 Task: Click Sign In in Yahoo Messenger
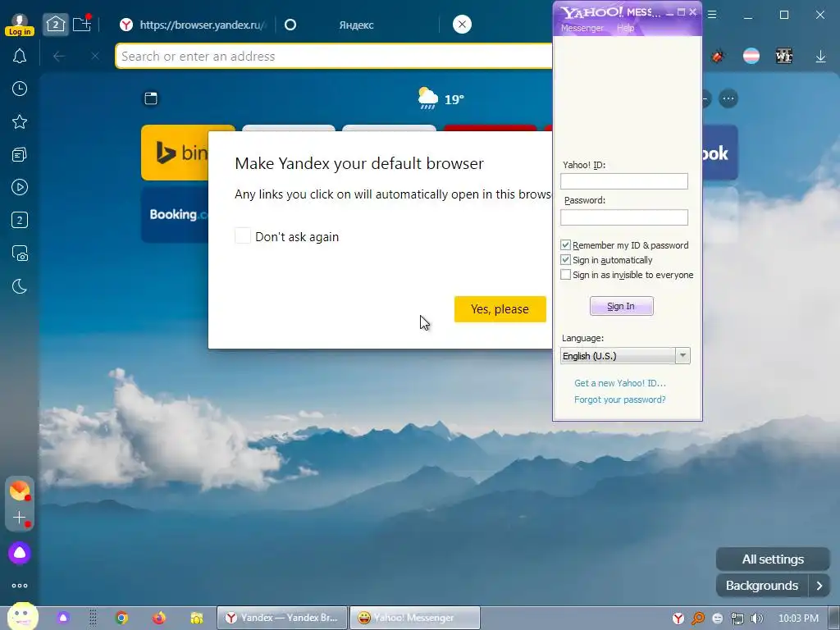pos(622,306)
